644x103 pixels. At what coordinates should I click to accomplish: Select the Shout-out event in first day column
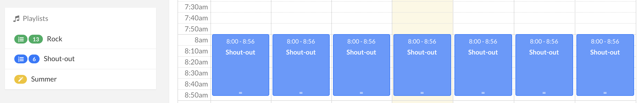pyautogui.click(x=240, y=65)
